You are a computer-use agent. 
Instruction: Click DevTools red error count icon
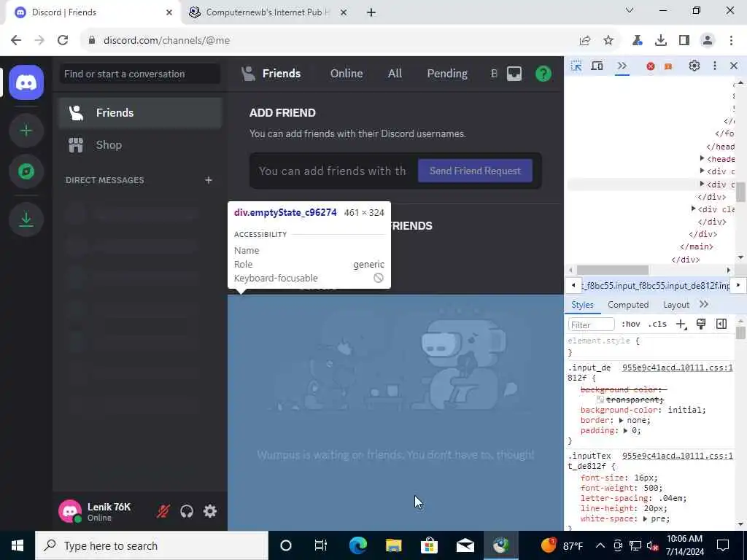(x=650, y=66)
